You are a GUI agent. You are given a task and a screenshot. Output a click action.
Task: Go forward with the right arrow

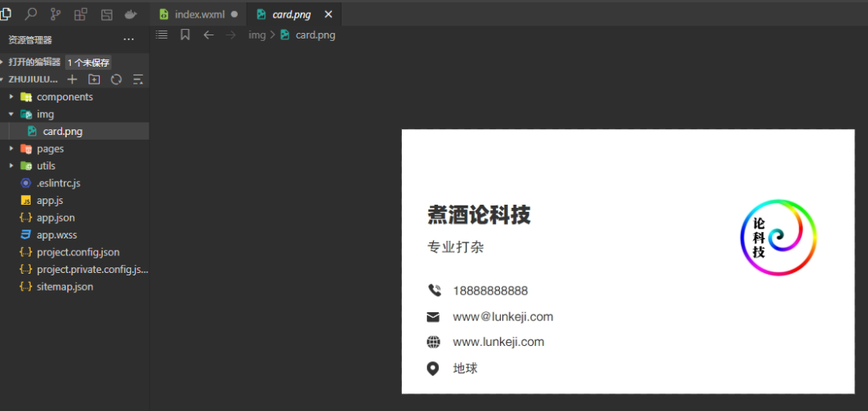pyautogui.click(x=231, y=35)
